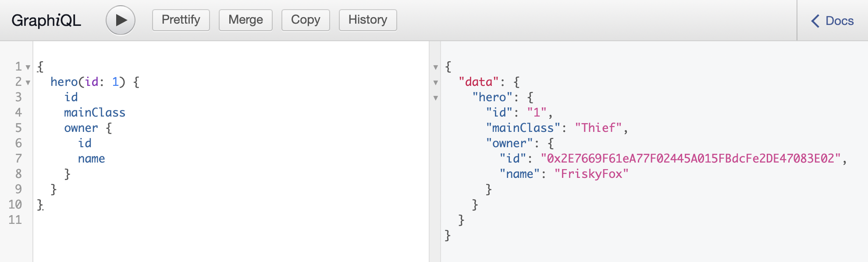Place cursor on empty line 11
The height and width of the screenshot is (262, 868).
coord(231,220)
